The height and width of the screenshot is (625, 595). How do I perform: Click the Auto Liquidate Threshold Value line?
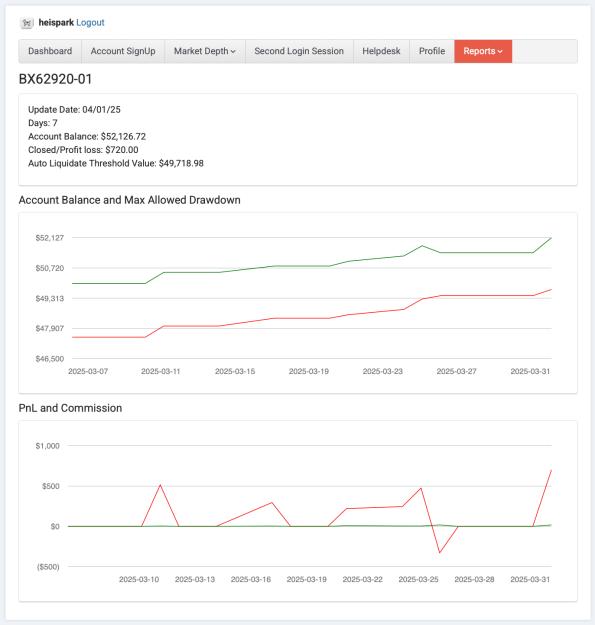(x=116, y=163)
